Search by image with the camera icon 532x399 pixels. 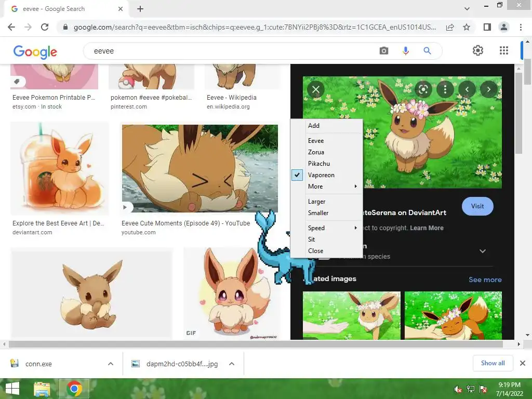tap(384, 51)
